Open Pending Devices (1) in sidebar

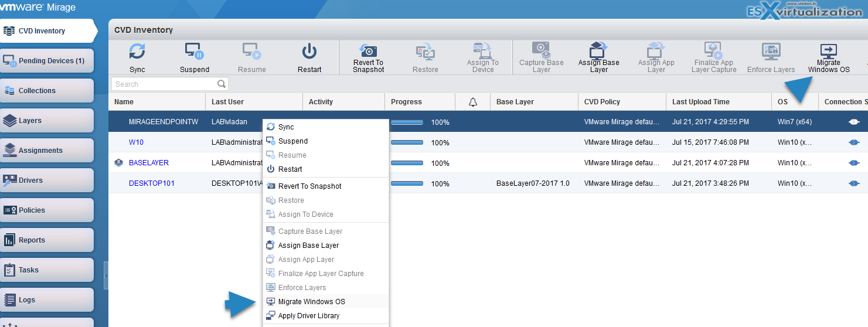point(47,61)
